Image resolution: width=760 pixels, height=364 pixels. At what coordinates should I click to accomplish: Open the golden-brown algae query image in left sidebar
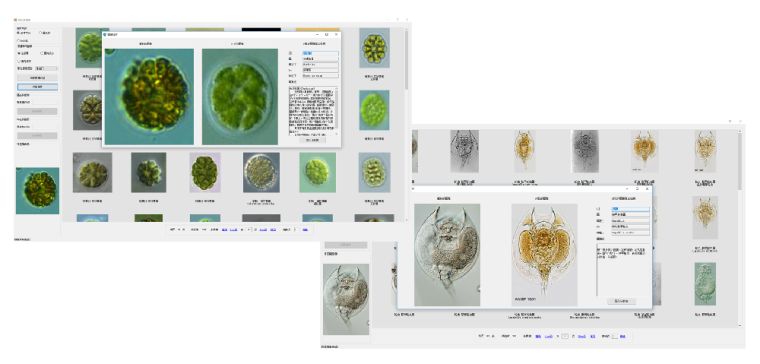tap(37, 191)
